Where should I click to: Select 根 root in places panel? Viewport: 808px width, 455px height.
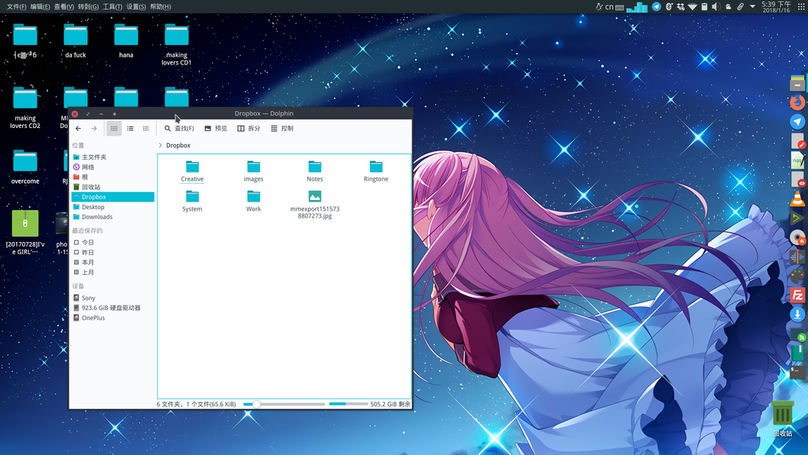113,177
